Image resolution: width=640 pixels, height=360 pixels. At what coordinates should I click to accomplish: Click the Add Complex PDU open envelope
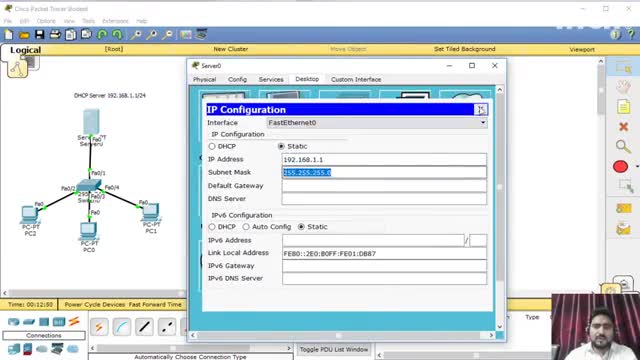click(x=624, y=229)
